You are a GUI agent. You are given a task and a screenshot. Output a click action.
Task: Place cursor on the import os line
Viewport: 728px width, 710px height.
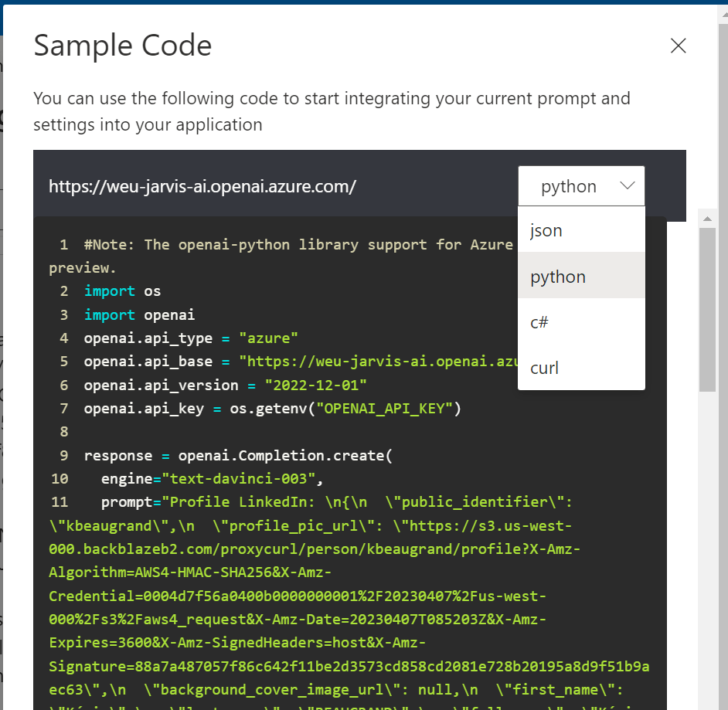tap(122, 292)
